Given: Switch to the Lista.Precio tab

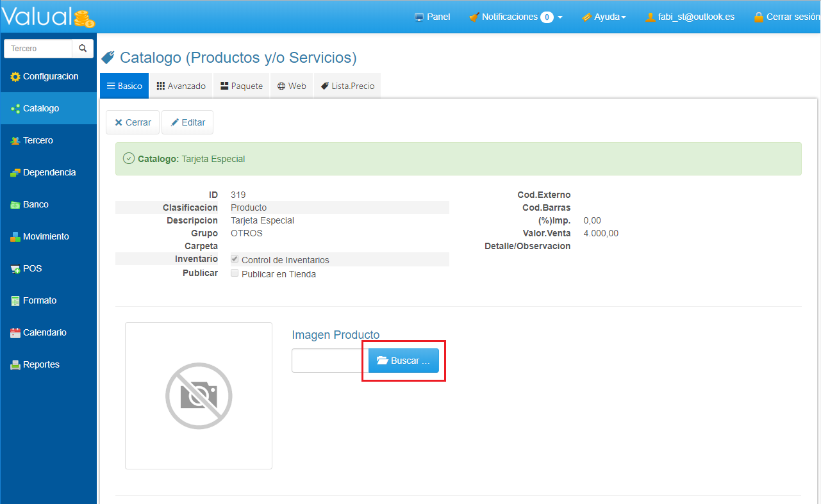Looking at the screenshot, I should pos(347,86).
